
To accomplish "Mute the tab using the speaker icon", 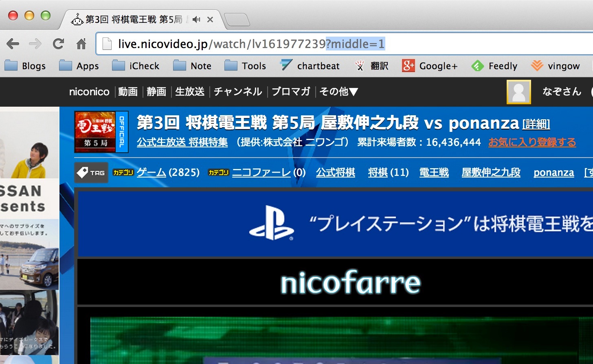I will (x=197, y=19).
